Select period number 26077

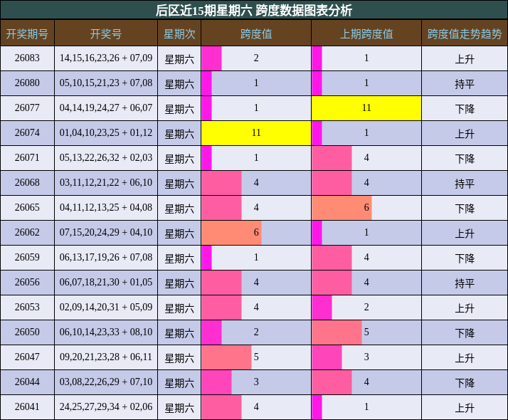(27, 108)
